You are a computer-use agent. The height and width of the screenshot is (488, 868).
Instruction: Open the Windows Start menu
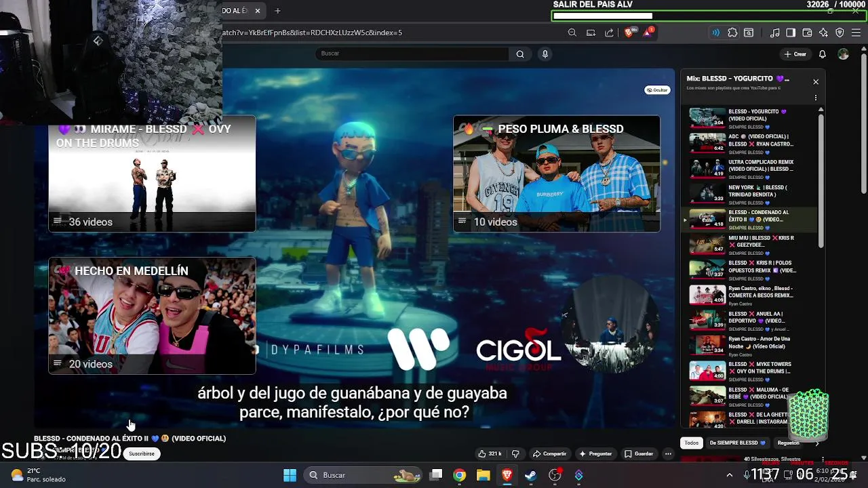pyautogui.click(x=290, y=475)
